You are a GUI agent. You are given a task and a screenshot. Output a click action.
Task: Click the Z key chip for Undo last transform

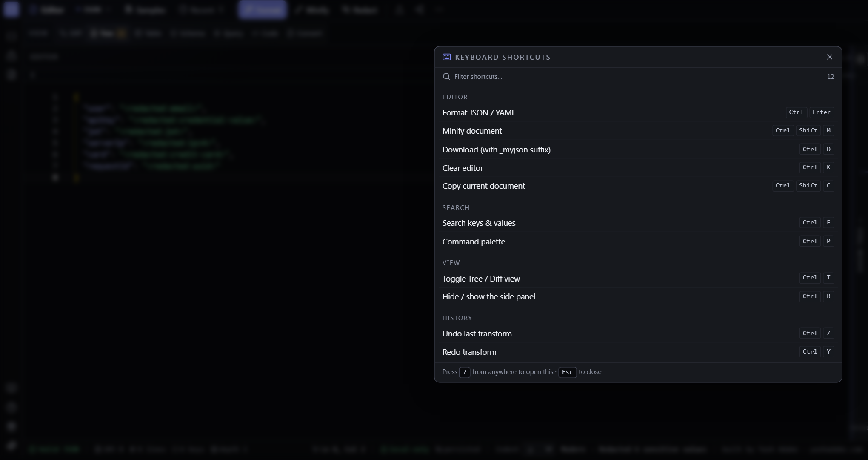tap(828, 333)
